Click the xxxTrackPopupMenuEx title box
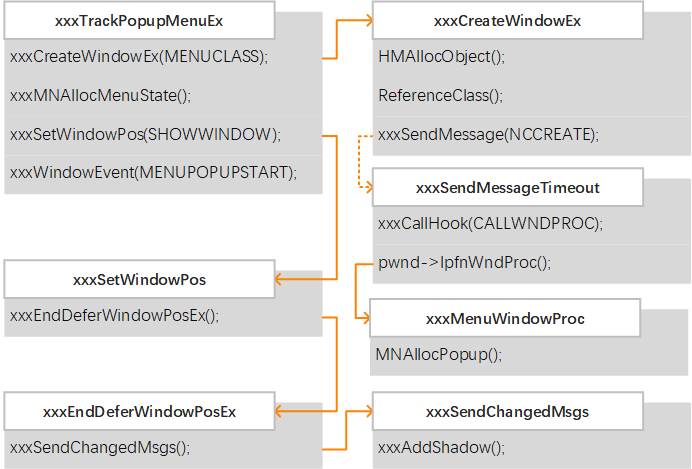Image resolution: width=692 pixels, height=469 pixels. point(139,19)
